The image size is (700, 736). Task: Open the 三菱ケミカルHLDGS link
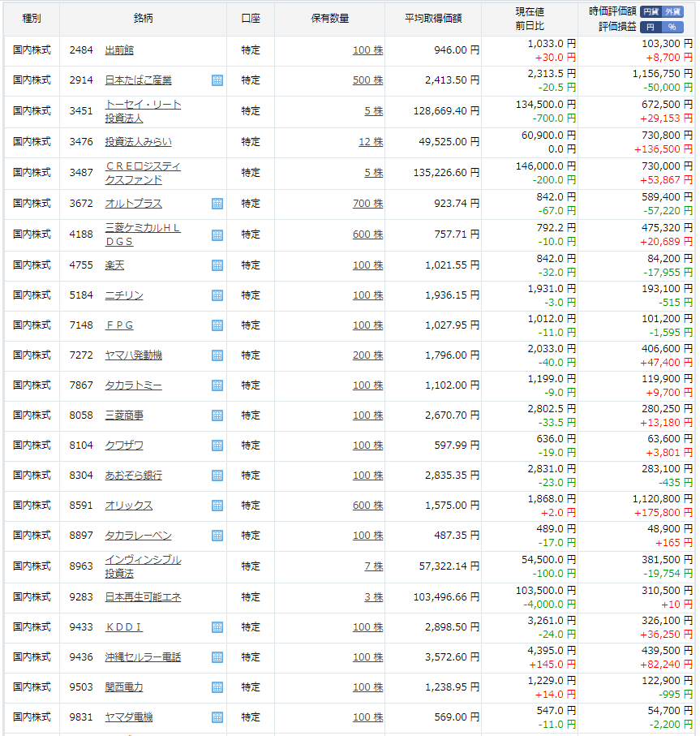pyautogui.click(x=143, y=235)
